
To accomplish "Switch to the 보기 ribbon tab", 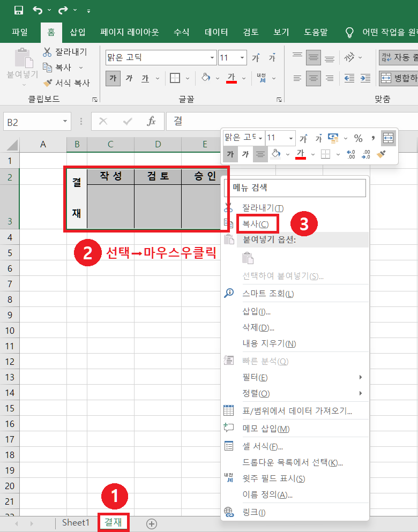I will (x=281, y=32).
